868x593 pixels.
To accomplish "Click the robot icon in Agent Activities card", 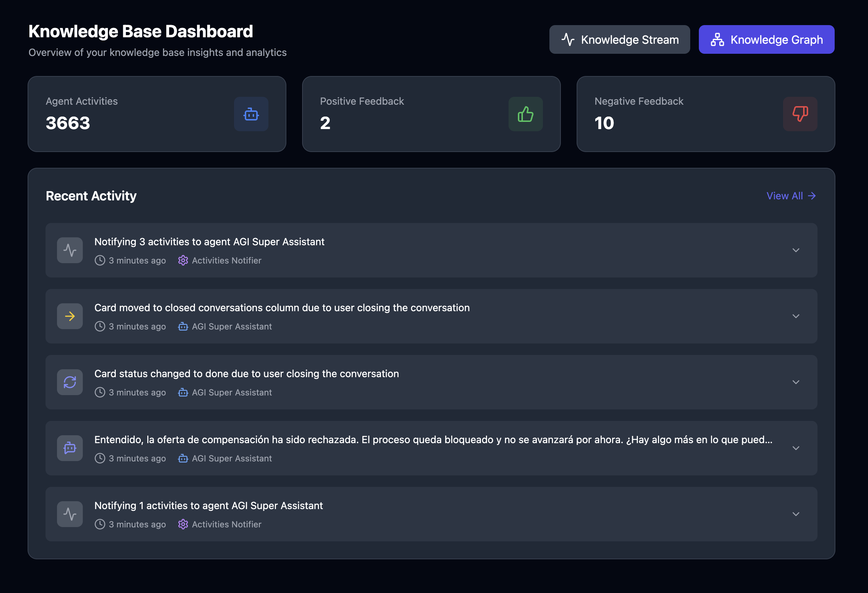I will [251, 114].
